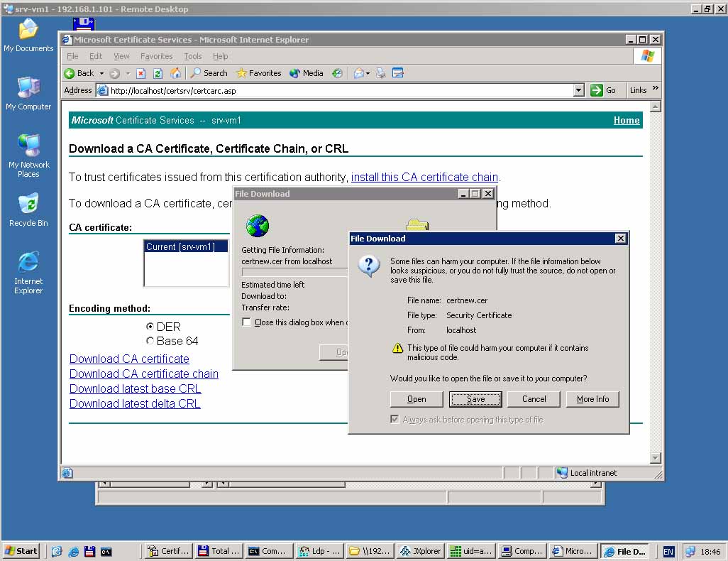Viewport: 728px width, 561px height.
Task: Select Current [srv-vm1] in CA certificate list
Action: tap(186, 246)
